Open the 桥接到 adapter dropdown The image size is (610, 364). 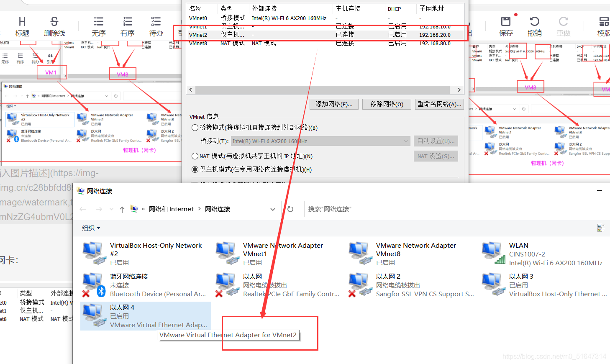point(320,141)
